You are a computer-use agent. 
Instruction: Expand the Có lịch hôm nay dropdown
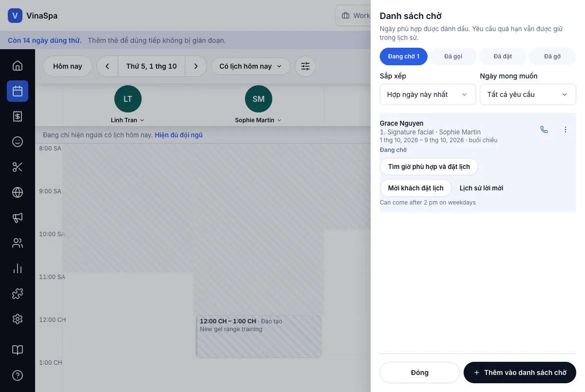[251, 66]
